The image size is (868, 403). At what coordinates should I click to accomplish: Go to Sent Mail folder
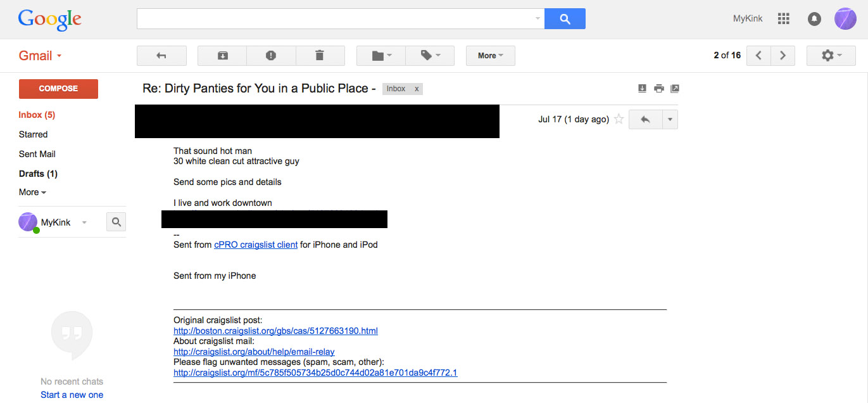pos(37,154)
